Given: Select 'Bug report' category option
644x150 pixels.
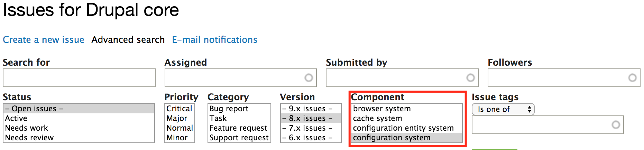Looking at the screenshot, I should coord(229,109).
